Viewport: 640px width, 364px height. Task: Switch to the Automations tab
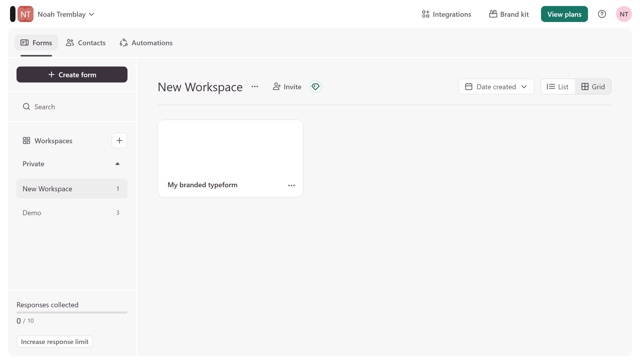tap(146, 43)
